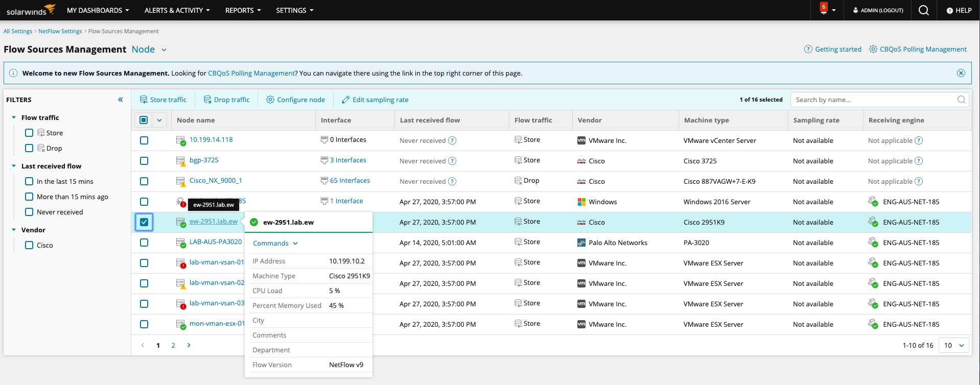Dismiss the welcome banner with X icon
Screen dimensions: 980x385
click(961, 73)
